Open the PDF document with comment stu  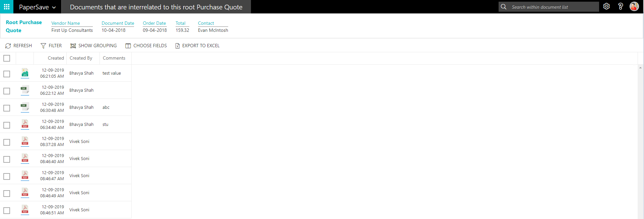(25, 124)
